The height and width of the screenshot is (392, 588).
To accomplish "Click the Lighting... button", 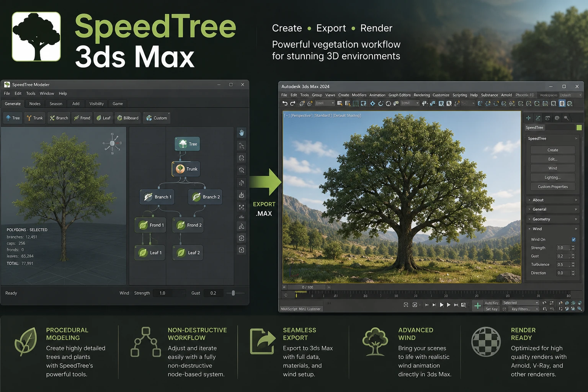I will (553, 178).
